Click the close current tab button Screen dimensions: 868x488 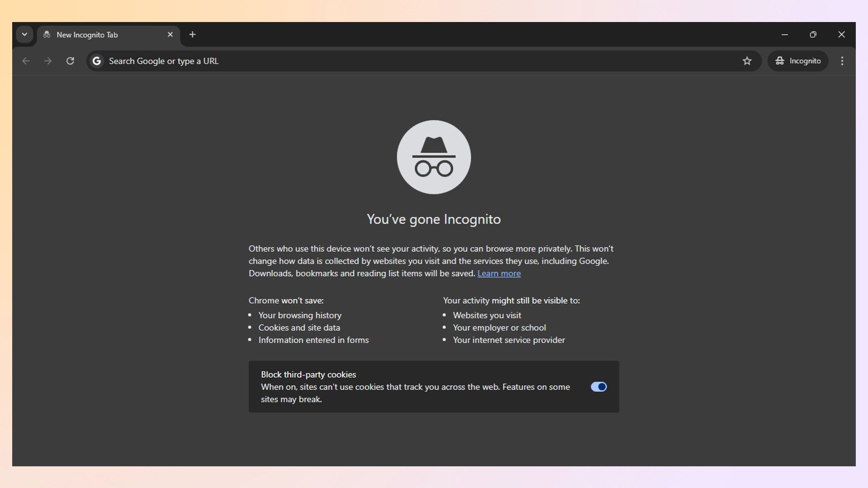pos(171,35)
